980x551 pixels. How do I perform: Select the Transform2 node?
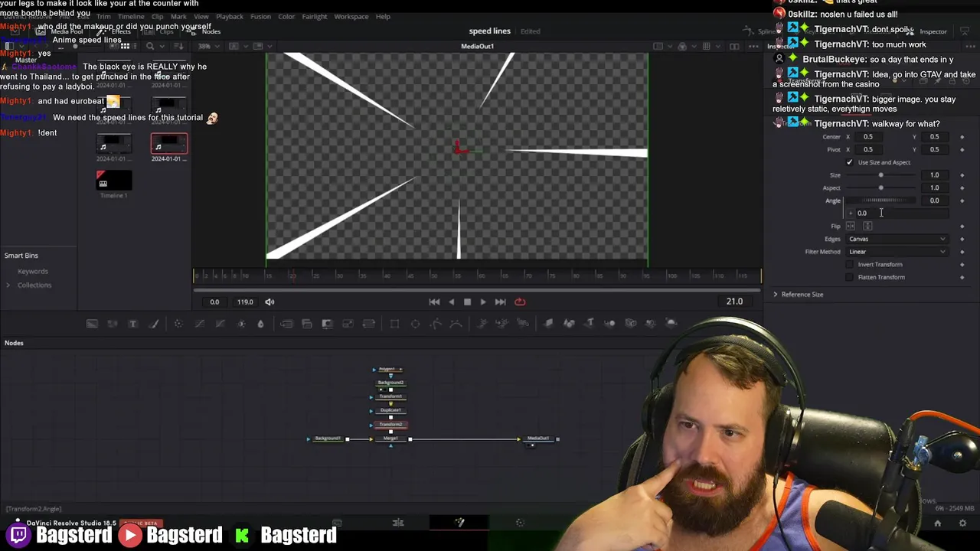pyautogui.click(x=390, y=425)
